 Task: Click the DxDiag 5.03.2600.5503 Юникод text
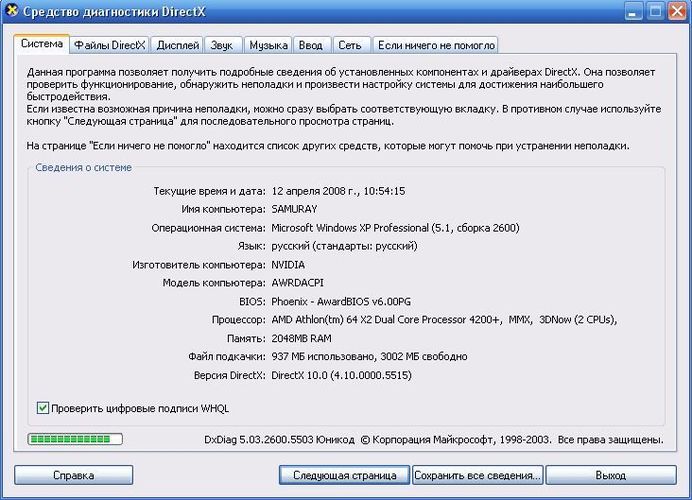coord(279,440)
